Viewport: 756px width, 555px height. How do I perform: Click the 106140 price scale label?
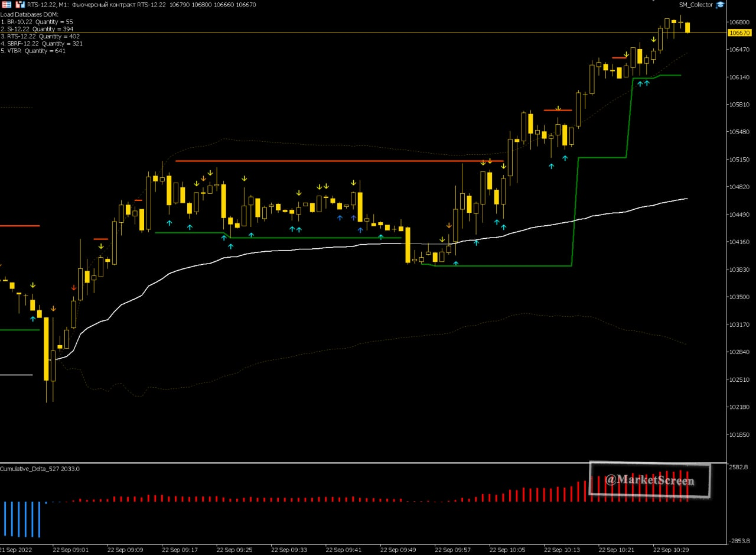click(x=739, y=77)
